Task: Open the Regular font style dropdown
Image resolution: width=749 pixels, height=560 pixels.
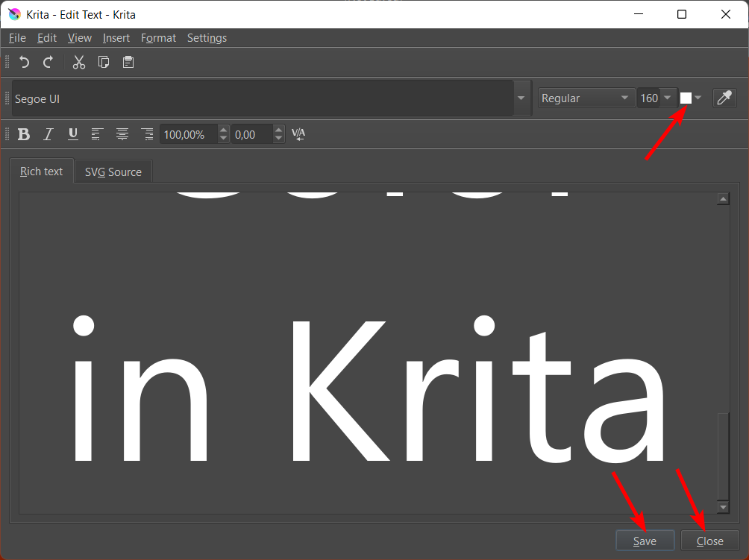Action: pyautogui.click(x=586, y=98)
